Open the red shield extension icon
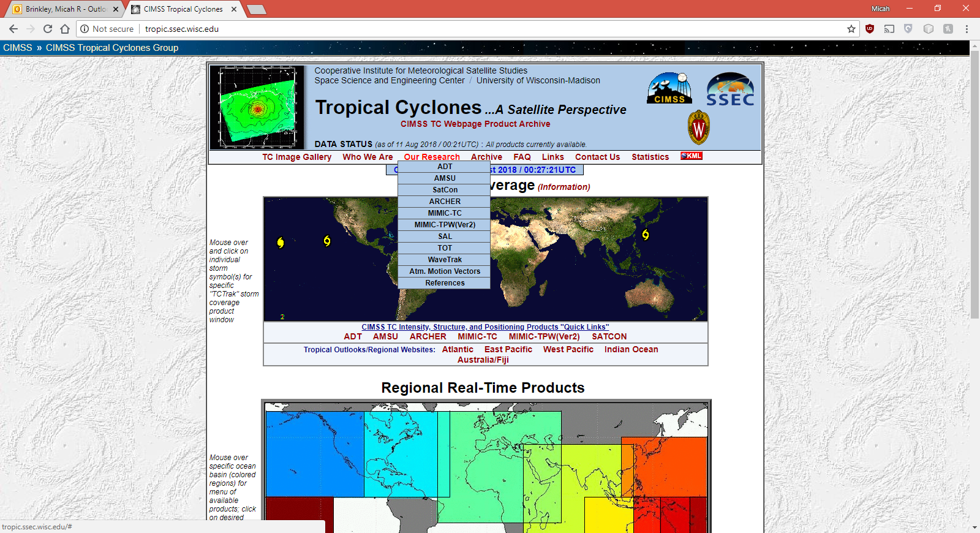Screen dimensions: 980x533 pyautogui.click(x=870, y=29)
